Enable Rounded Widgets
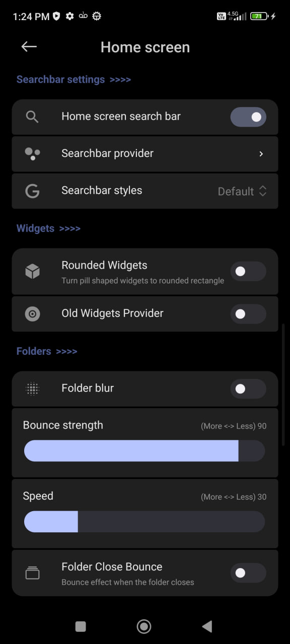The height and width of the screenshot is (644, 290). tap(248, 271)
